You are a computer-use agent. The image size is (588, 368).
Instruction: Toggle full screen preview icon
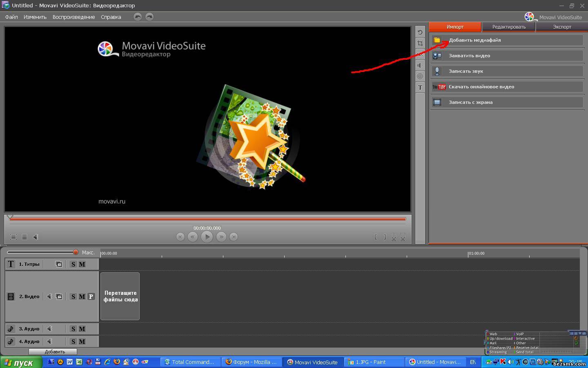click(x=13, y=237)
